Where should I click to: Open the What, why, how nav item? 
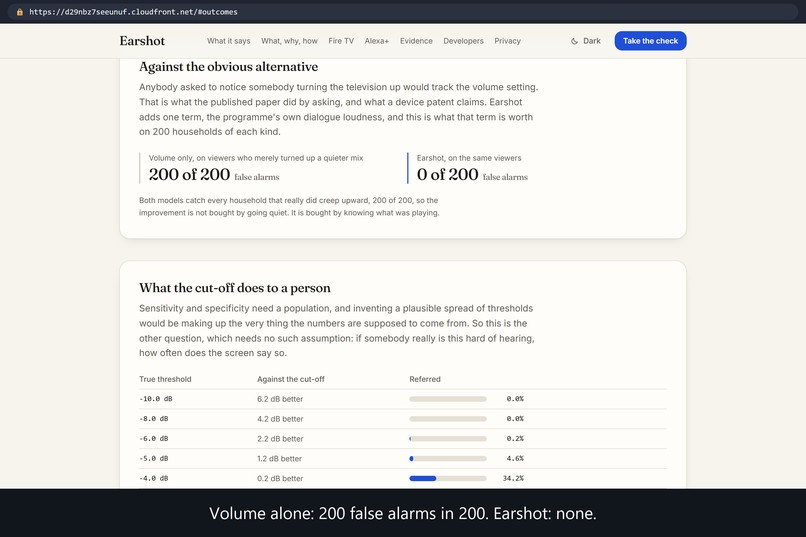[x=289, y=41]
